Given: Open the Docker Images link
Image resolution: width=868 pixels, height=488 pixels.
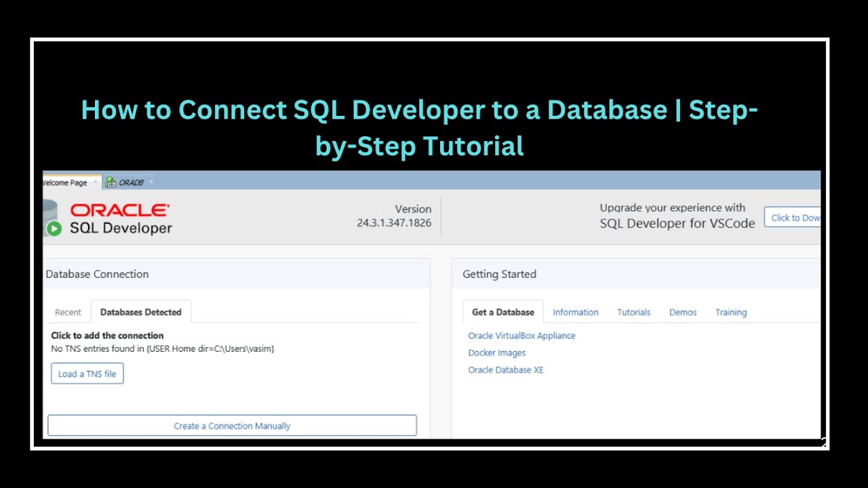Looking at the screenshot, I should coord(497,353).
